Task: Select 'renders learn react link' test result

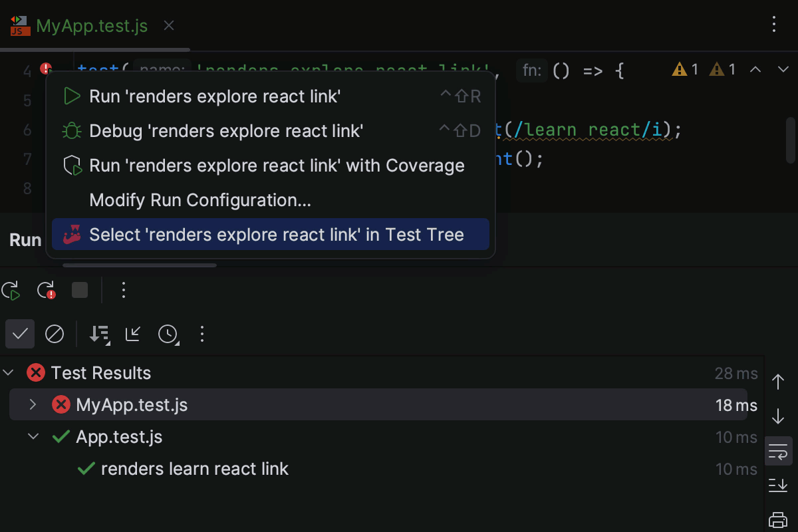Action: pyautogui.click(x=194, y=468)
